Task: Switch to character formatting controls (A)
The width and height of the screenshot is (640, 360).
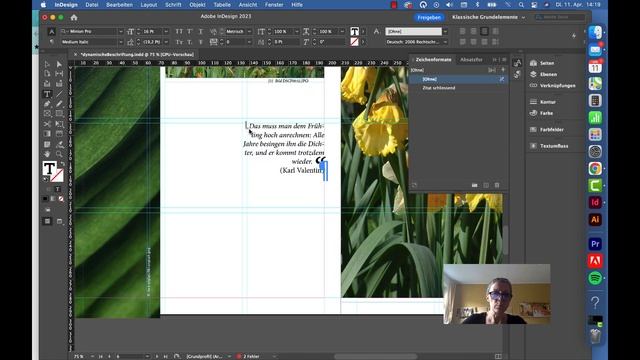Action: click(x=51, y=31)
